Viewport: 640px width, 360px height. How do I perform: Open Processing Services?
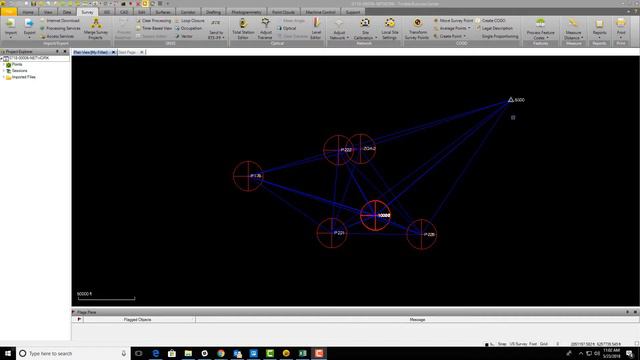coord(60,28)
